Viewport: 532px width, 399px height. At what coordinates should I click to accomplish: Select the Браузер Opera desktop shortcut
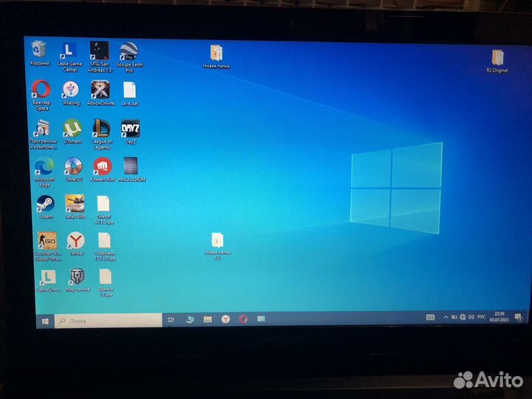pos(41,95)
